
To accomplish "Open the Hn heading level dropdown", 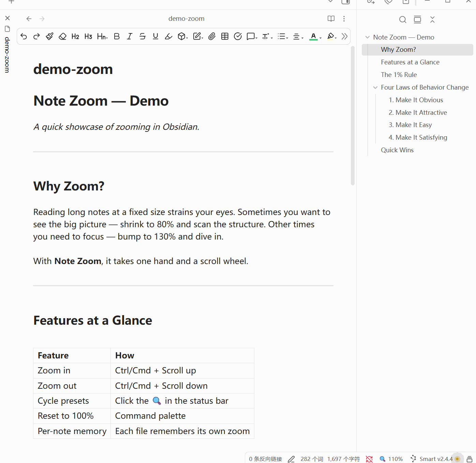I will (x=102, y=36).
